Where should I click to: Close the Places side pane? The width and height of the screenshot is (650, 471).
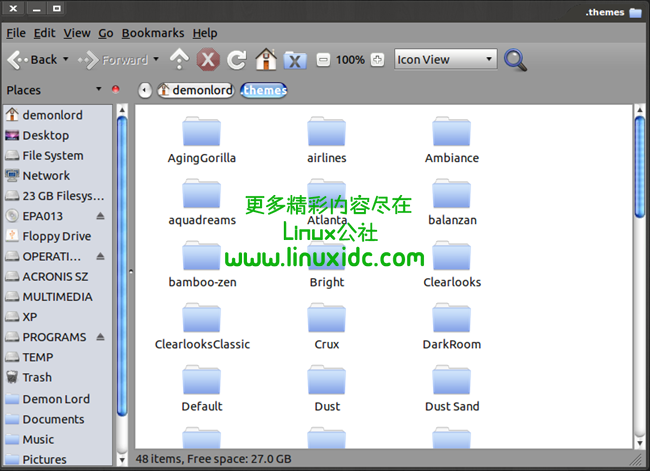point(116,89)
